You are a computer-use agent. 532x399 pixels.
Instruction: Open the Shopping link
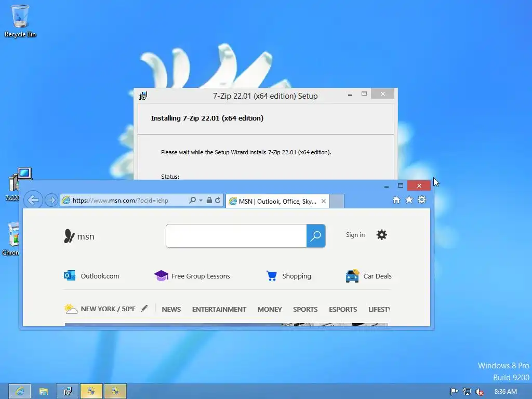point(297,276)
